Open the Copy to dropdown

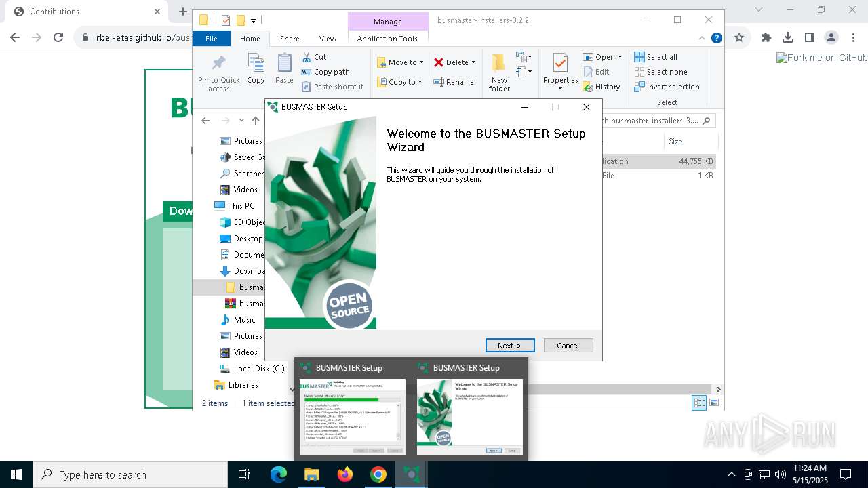point(399,82)
